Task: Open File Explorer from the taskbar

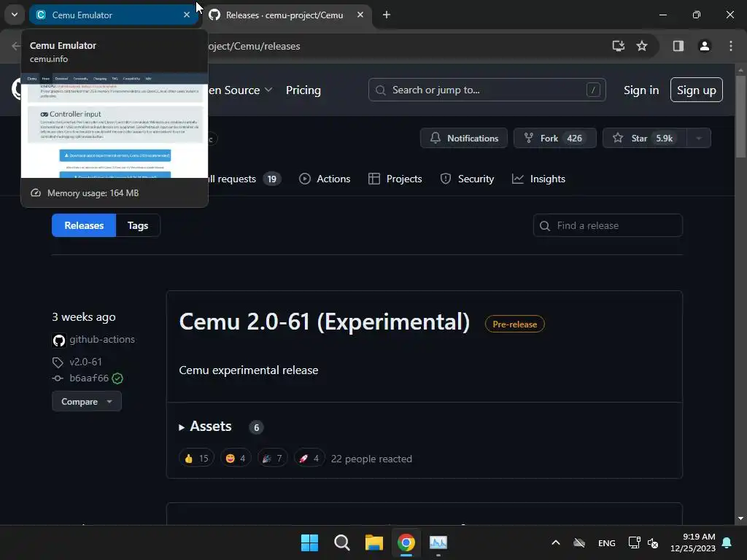Action: point(374,542)
